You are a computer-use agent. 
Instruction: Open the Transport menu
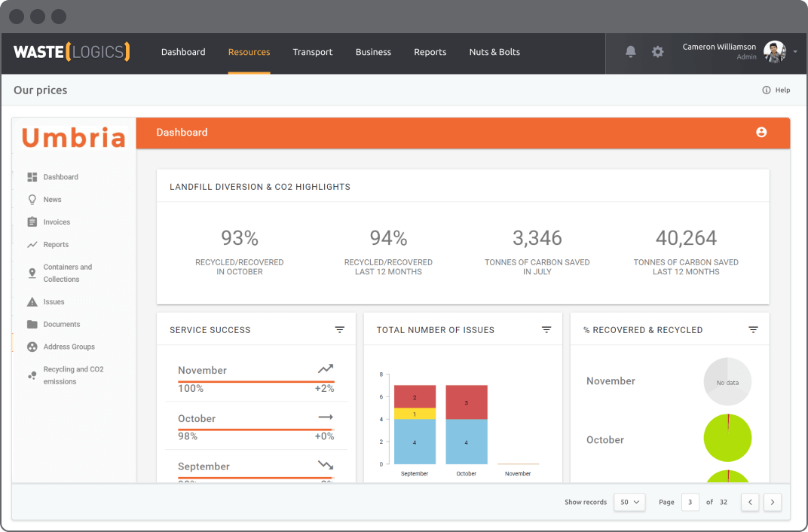click(x=313, y=52)
